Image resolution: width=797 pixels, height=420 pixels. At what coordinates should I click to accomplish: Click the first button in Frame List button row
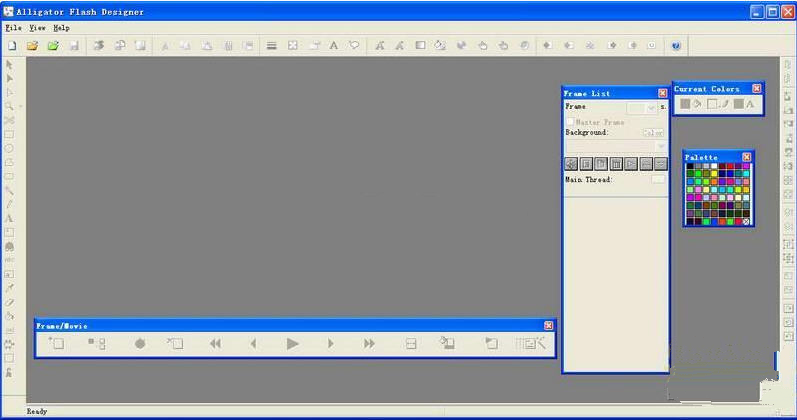571,164
